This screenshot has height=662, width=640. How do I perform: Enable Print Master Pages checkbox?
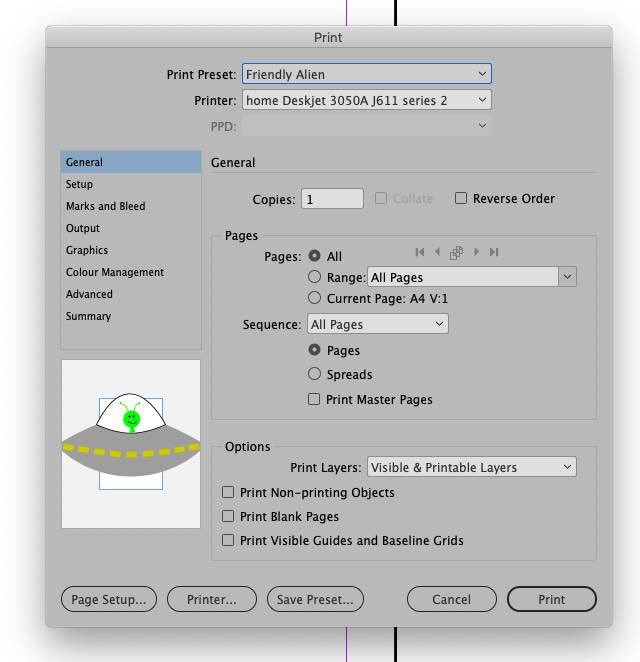click(314, 399)
